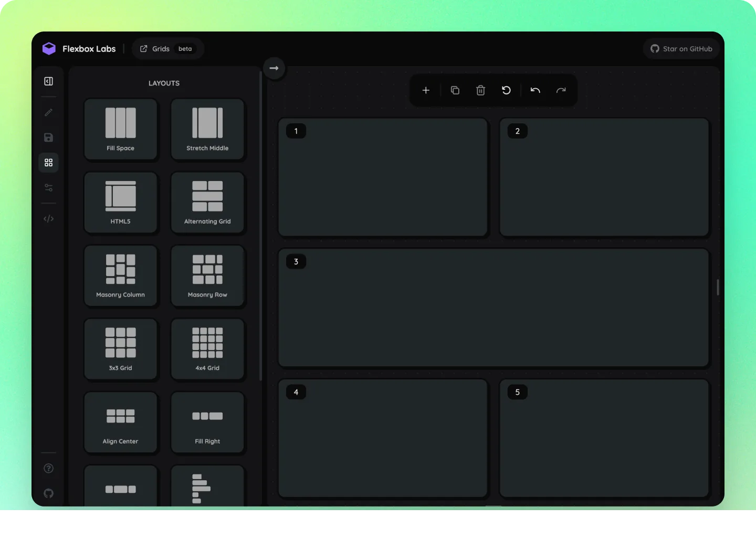Delete item with the trash icon
The width and height of the screenshot is (756, 549).
click(480, 90)
